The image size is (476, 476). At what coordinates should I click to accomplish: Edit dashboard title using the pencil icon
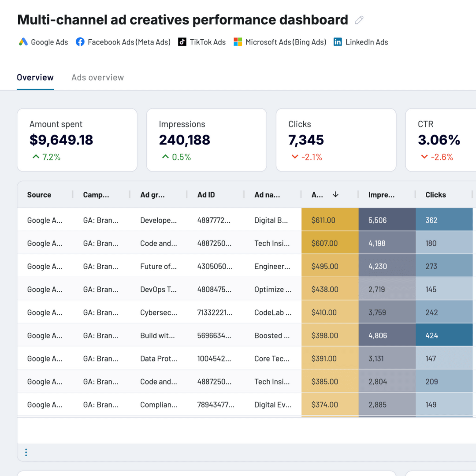point(358,19)
